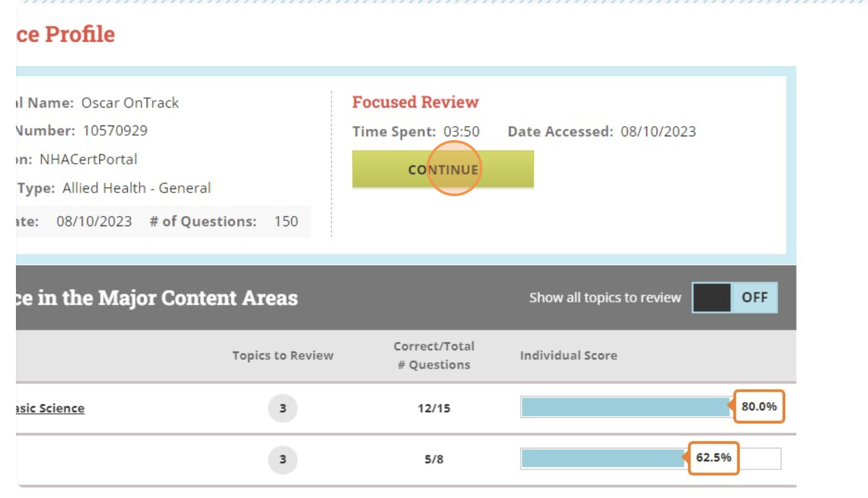The width and height of the screenshot is (868, 498).
Task: Click the blue 80.0% score bar
Action: [x=625, y=407]
